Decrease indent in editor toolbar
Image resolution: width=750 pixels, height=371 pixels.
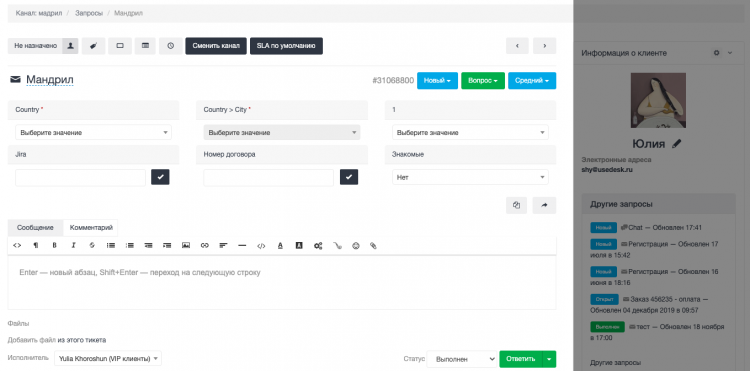click(x=148, y=245)
